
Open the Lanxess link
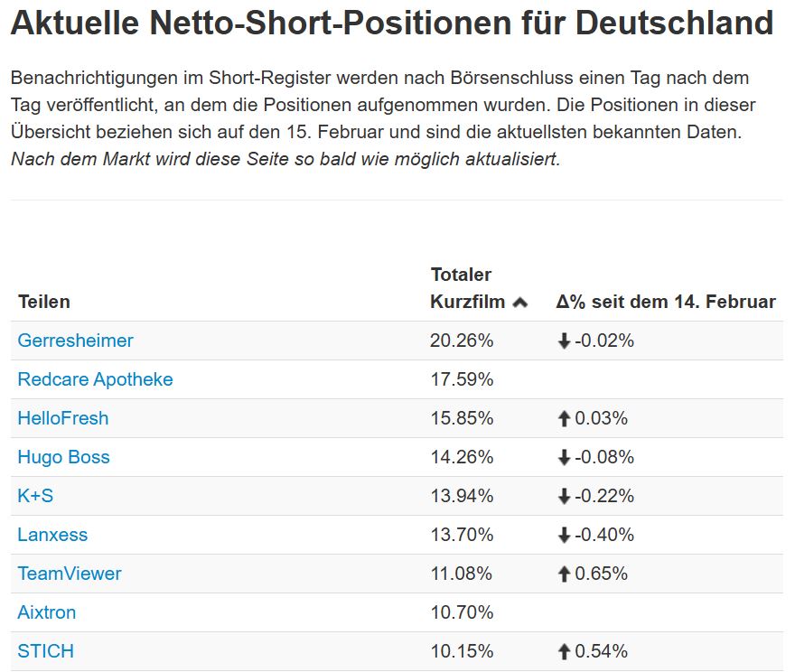pos(52,535)
